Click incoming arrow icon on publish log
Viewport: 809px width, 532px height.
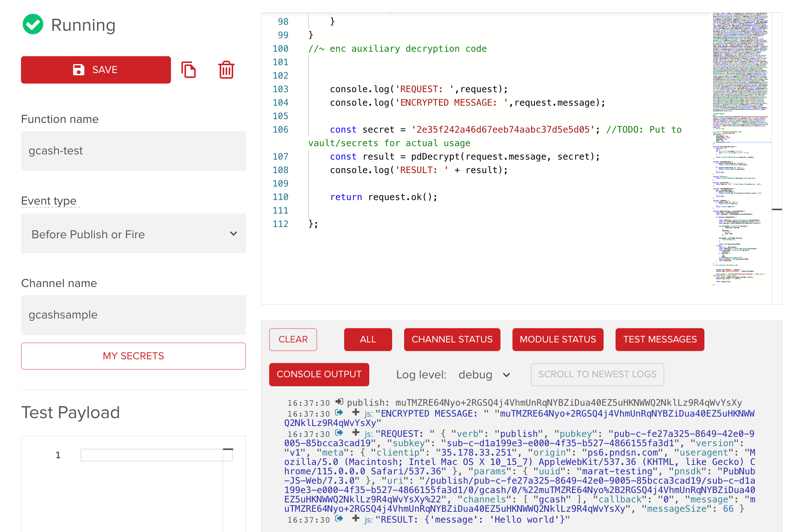pyautogui.click(x=339, y=402)
